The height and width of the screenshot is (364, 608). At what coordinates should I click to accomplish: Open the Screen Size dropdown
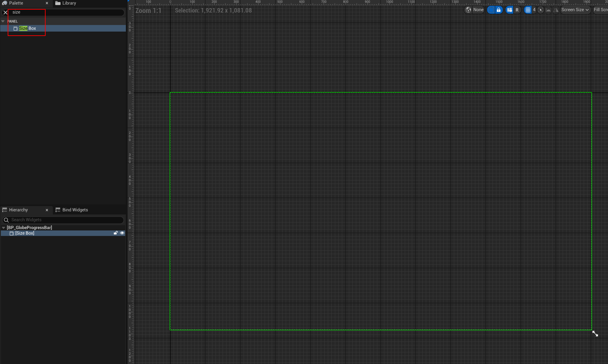[575, 10]
